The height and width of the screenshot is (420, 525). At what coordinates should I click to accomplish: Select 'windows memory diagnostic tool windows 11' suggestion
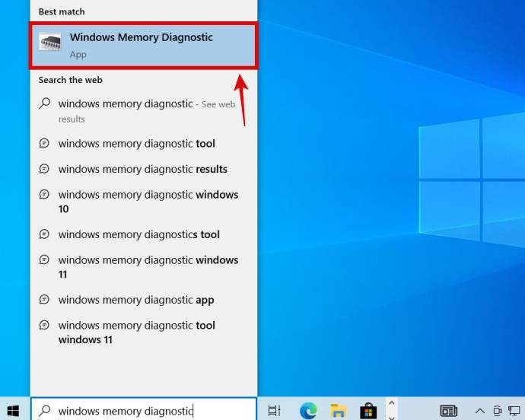[144, 332]
